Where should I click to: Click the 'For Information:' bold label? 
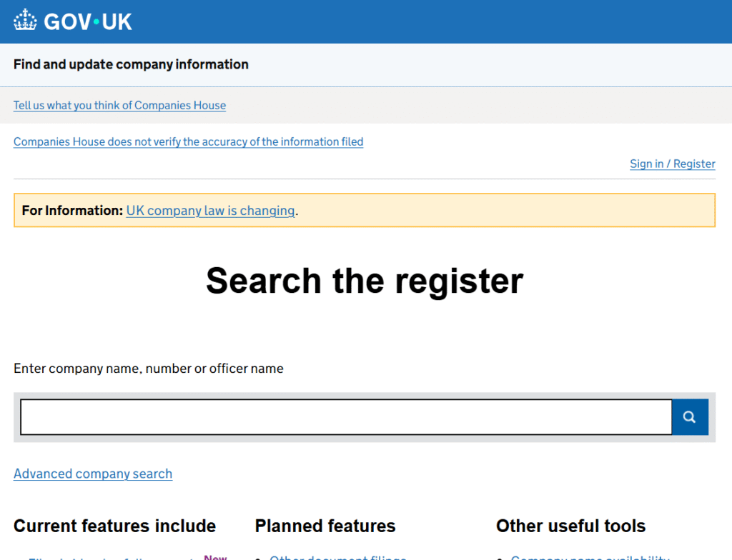tap(72, 211)
